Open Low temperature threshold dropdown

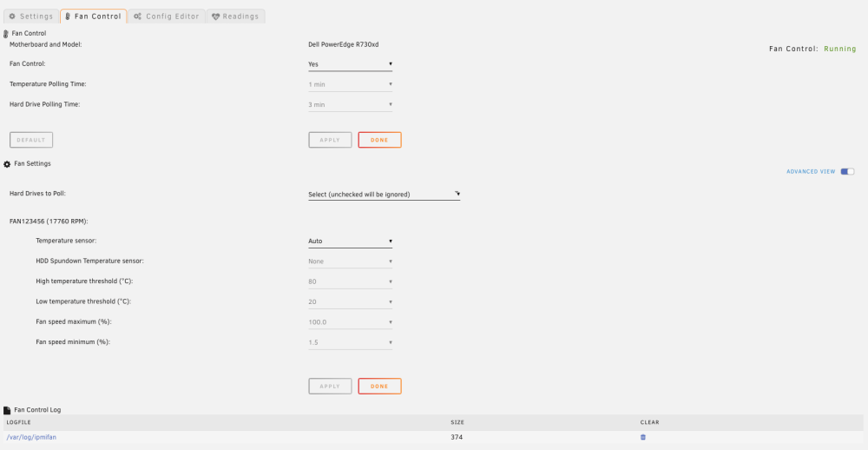(x=350, y=302)
